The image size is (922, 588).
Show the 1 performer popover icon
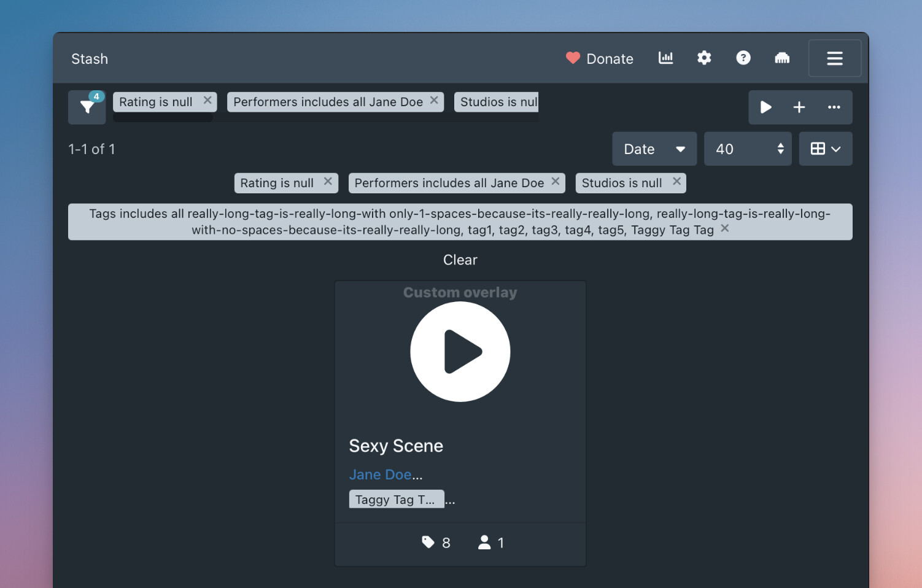point(491,543)
